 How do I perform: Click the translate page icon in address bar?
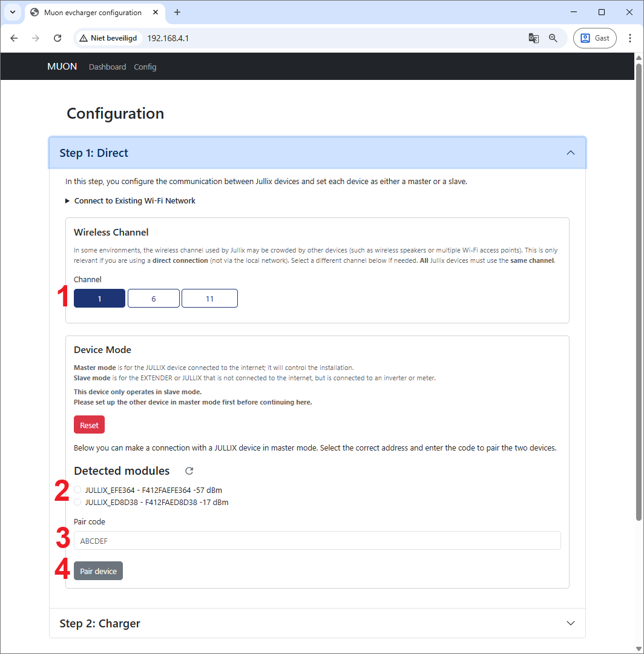[x=533, y=38]
